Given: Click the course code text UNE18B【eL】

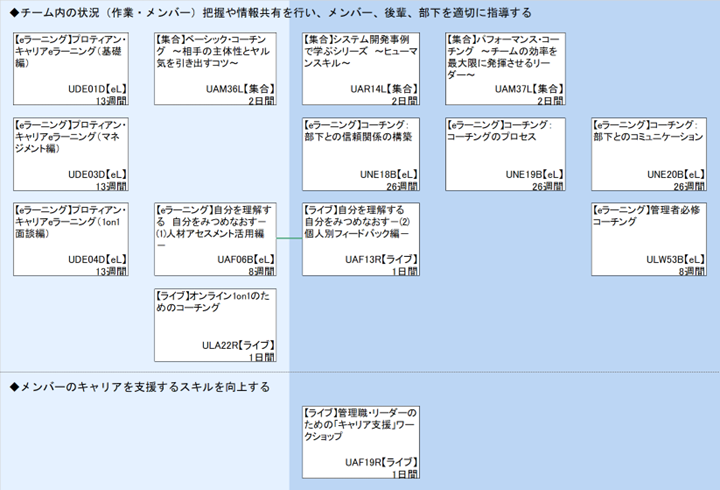Looking at the screenshot, I should pyautogui.click(x=388, y=175).
